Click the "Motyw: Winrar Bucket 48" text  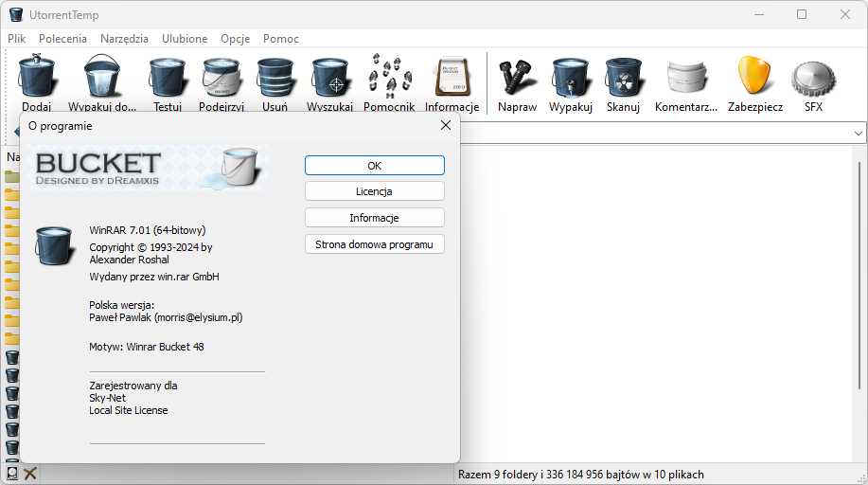tap(146, 347)
